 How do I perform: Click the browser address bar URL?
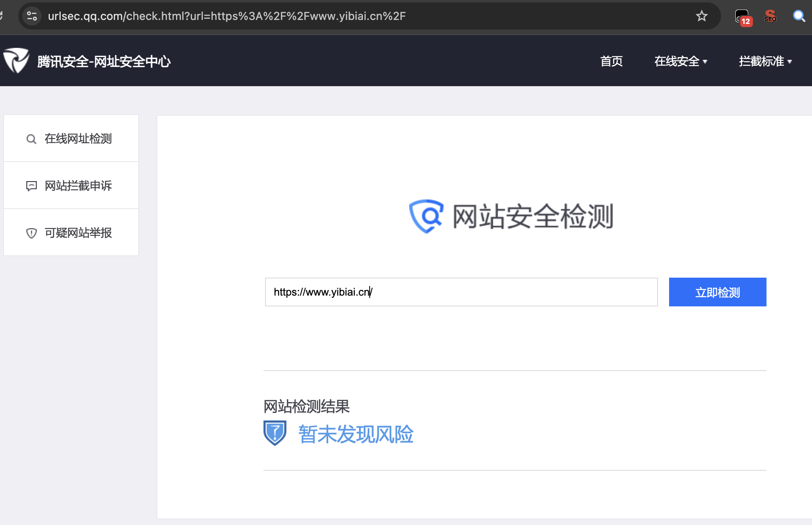[x=227, y=16]
